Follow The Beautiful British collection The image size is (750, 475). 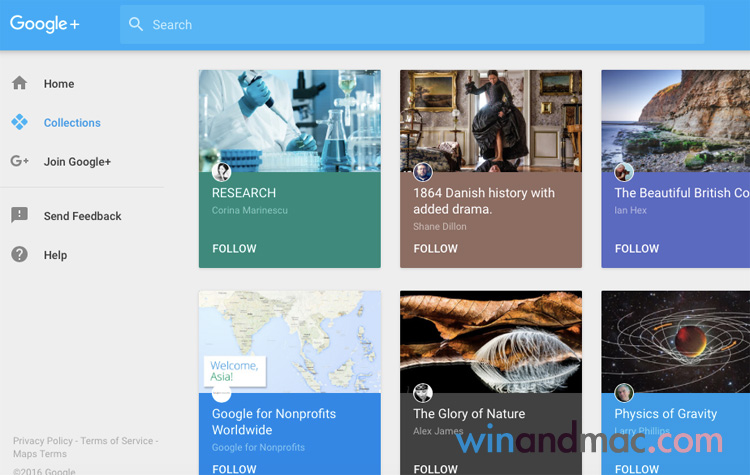(637, 249)
